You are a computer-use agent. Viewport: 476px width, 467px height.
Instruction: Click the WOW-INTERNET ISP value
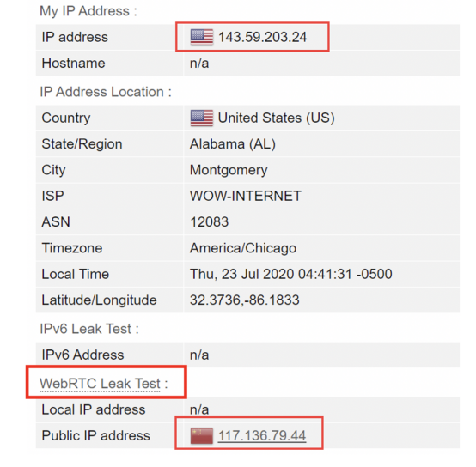[x=245, y=196]
